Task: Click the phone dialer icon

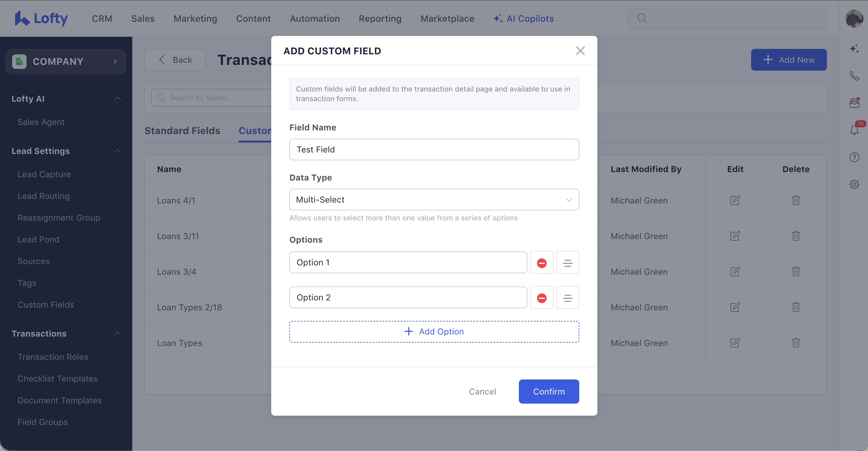Action: click(x=854, y=76)
